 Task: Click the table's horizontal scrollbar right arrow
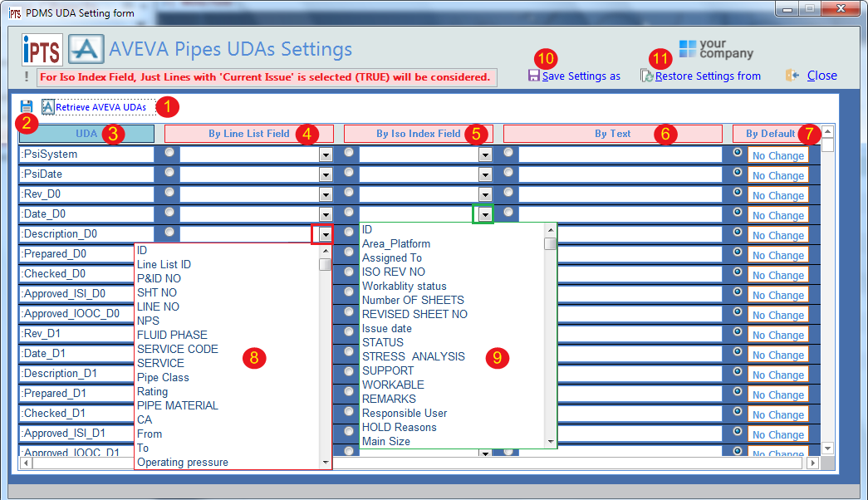click(x=812, y=463)
